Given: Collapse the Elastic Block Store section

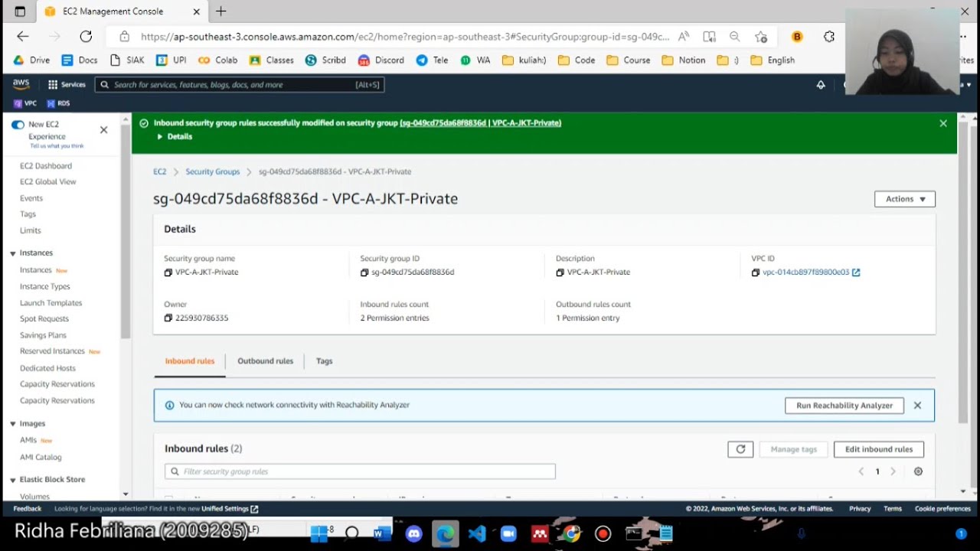Looking at the screenshot, I should pos(13,480).
